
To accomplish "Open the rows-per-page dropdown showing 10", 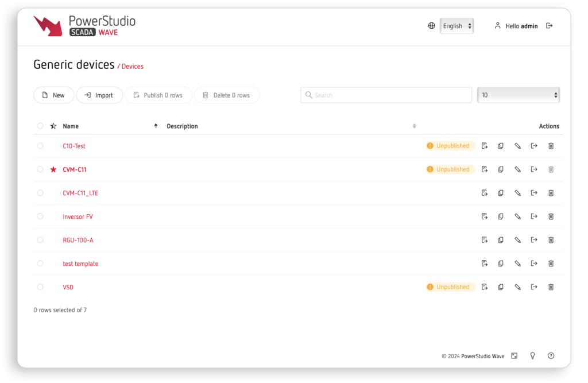I will coord(518,95).
